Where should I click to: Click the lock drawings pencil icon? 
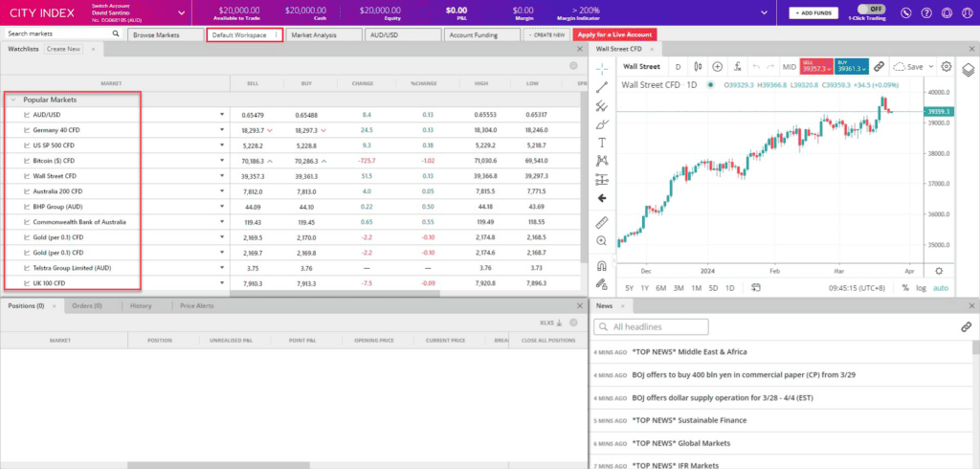click(x=602, y=284)
